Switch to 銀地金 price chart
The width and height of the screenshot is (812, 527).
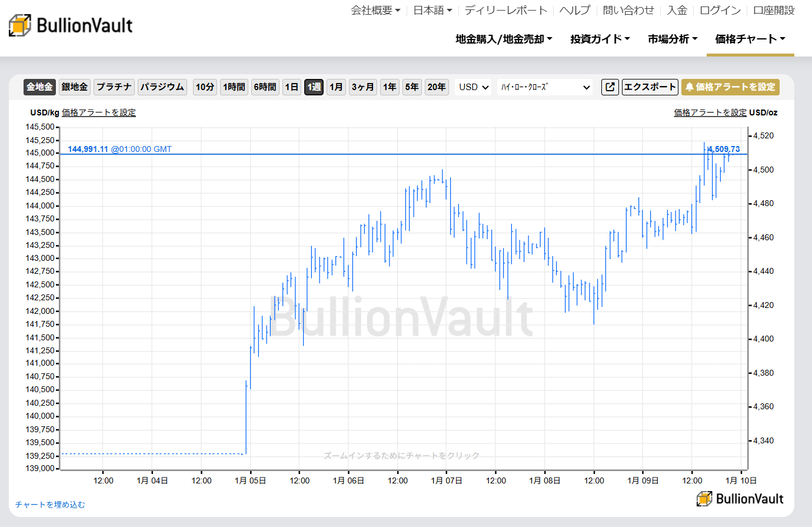click(74, 87)
